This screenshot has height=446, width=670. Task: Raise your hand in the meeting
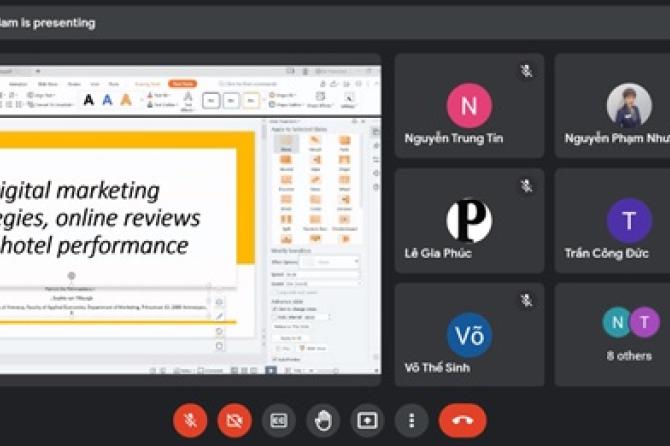[x=323, y=420]
